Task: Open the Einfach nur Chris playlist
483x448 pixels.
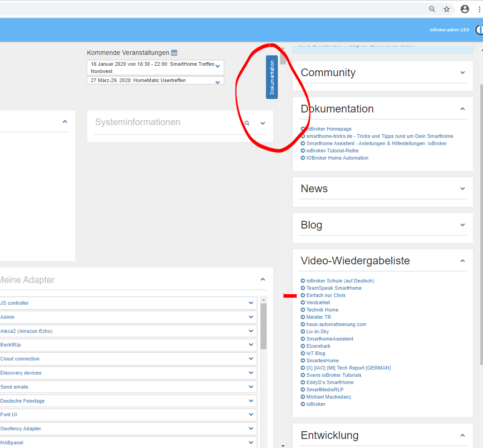Action: pyautogui.click(x=325, y=295)
